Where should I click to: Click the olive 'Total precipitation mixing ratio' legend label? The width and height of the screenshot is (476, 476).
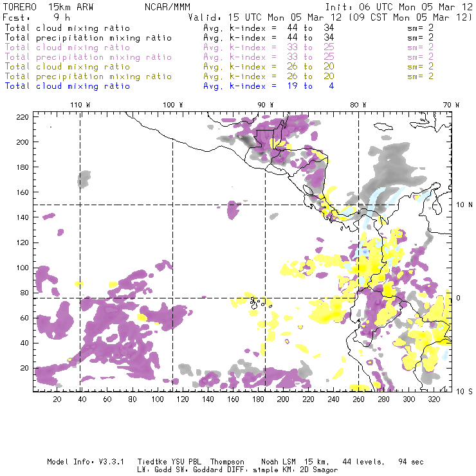click(88, 77)
